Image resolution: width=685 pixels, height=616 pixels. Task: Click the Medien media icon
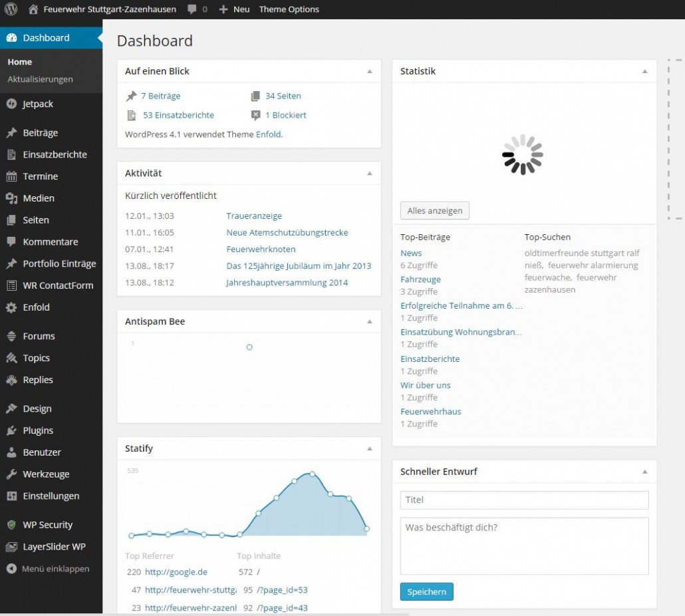(11, 198)
